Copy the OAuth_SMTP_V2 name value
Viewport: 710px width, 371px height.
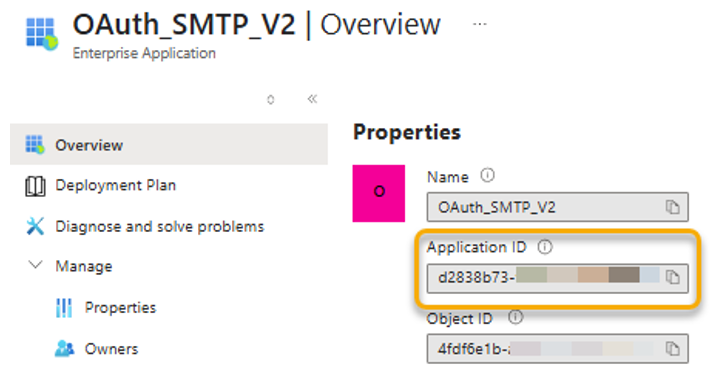(x=672, y=207)
